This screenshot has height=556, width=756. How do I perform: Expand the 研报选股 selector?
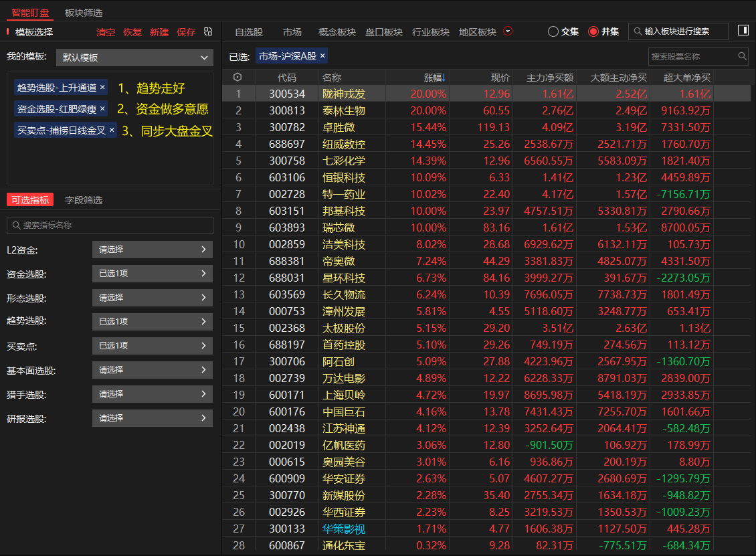tap(153, 418)
